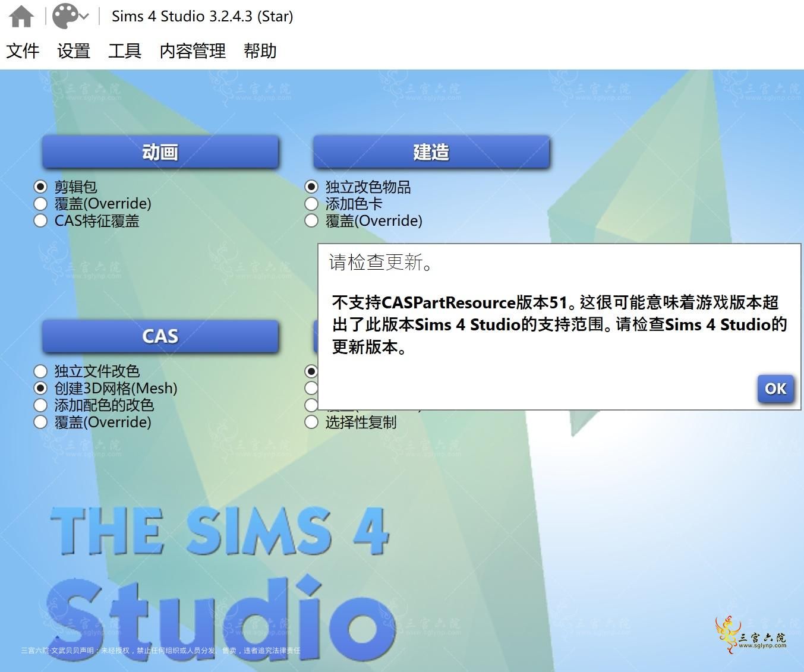Open the 设置 menu
This screenshot has height=672, width=804.
74,51
